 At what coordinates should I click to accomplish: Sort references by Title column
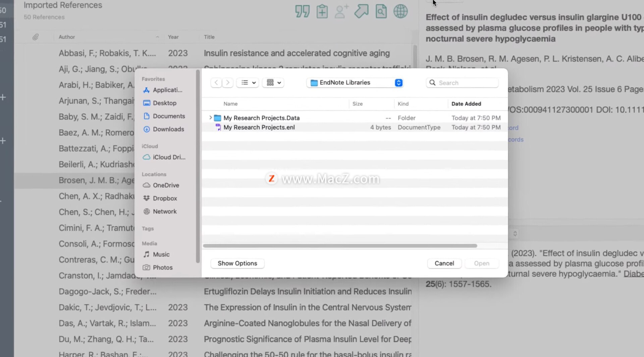209,37
